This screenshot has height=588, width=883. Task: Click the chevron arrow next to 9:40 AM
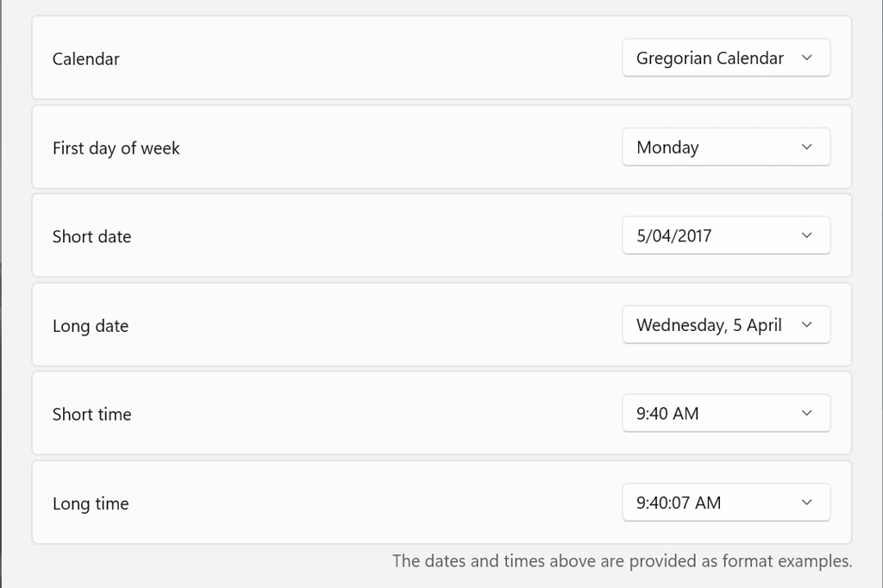tap(807, 414)
